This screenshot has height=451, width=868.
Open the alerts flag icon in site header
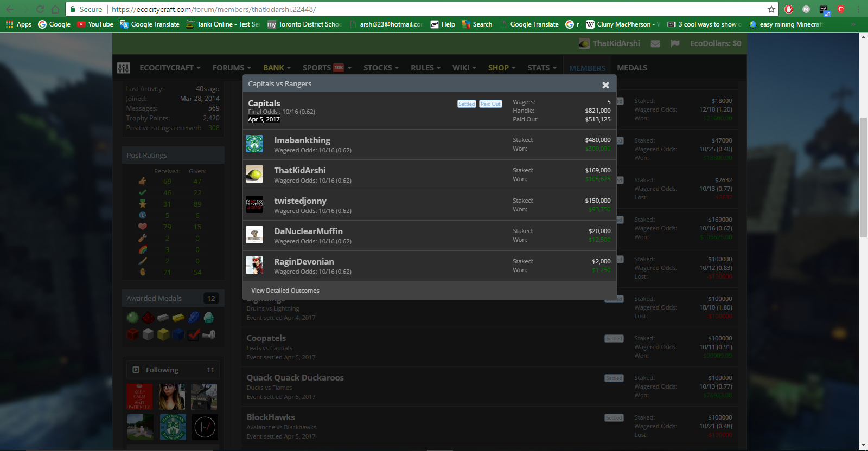(x=675, y=43)
